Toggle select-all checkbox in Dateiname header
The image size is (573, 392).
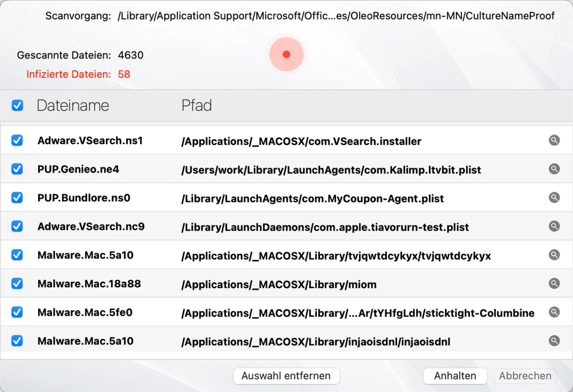[x=18, y=105]
